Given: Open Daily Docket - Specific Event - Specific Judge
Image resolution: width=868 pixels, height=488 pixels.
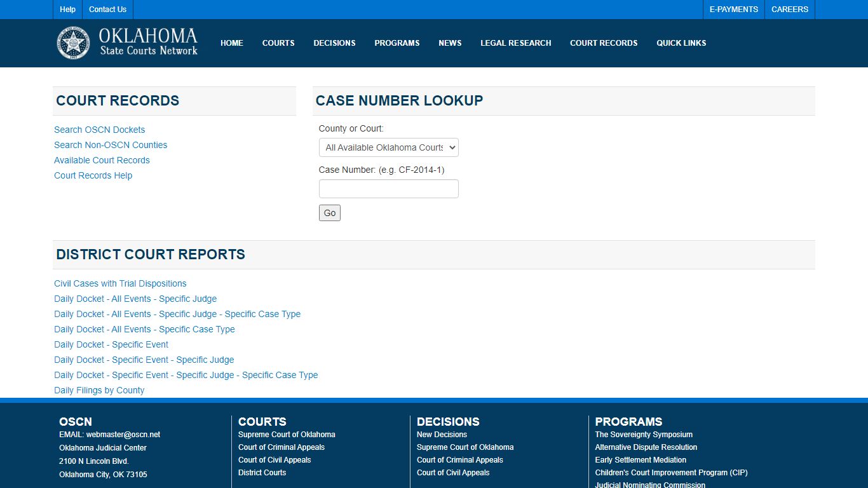Looking at the screenshot, I should pyautogui.click(x=144, y=360).
